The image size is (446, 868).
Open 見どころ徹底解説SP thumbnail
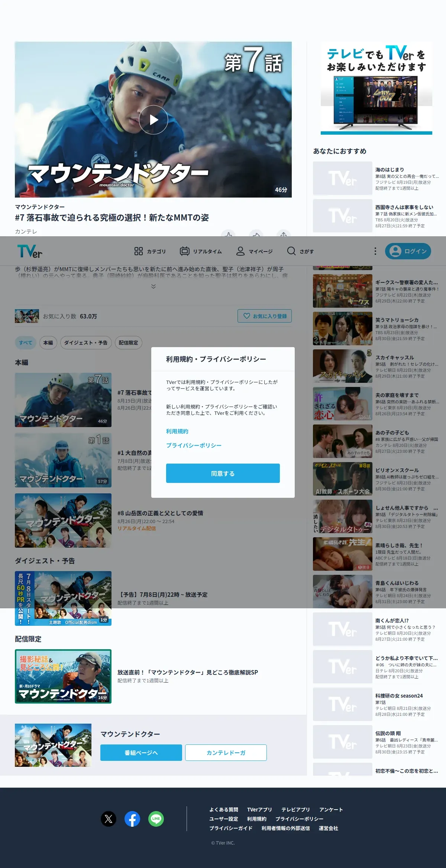point(63,676)
